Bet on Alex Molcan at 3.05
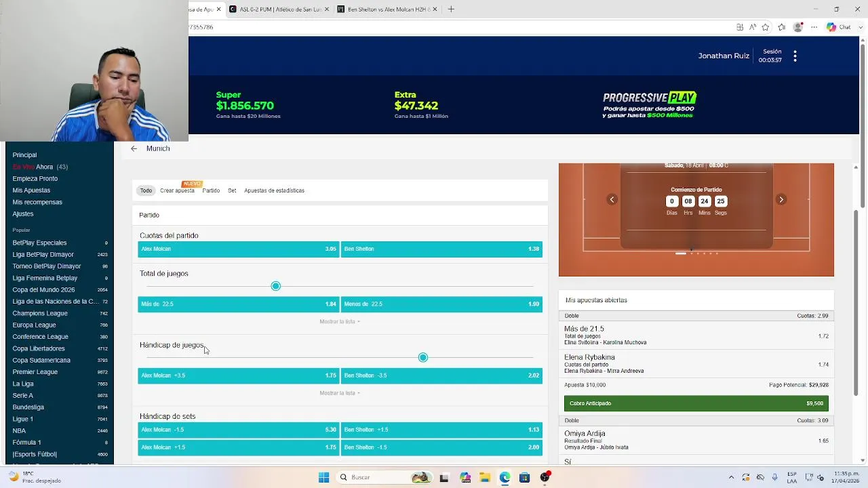The image size is (868, 488). click(238, 249)
